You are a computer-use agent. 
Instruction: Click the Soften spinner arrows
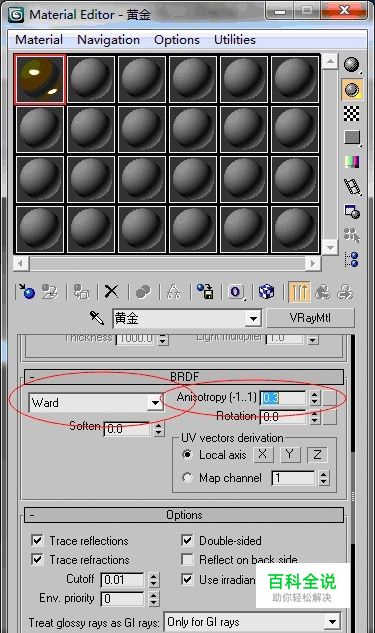[159, 429]
